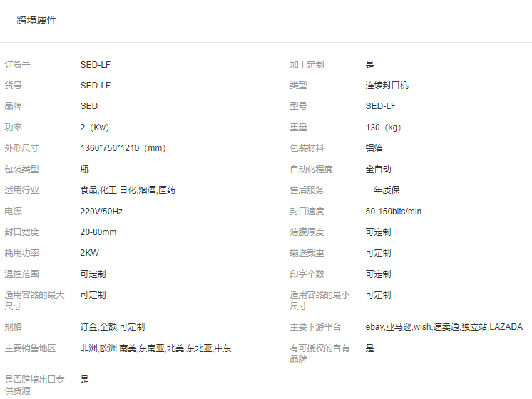The height and width of the screenshot is (399, 532).
Task: Click the power supply value 220V/50Hz
Action: coord(101,212)
